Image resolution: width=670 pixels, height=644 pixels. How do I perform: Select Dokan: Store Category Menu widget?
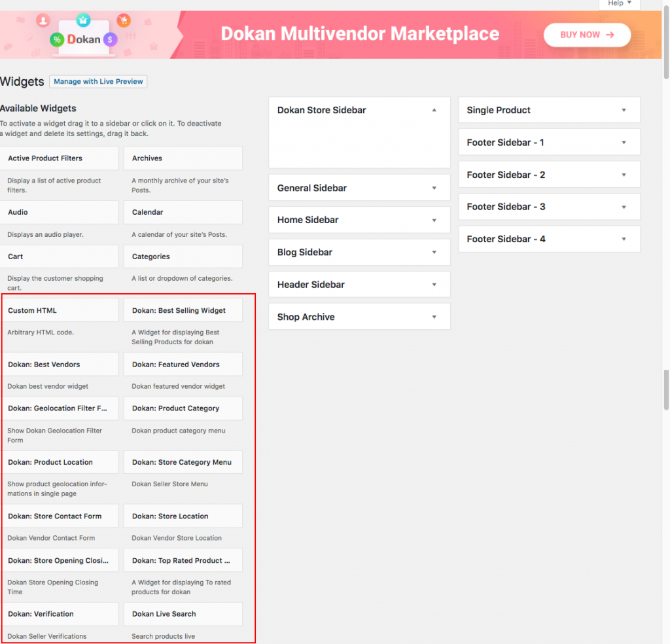tap(183, 462)
